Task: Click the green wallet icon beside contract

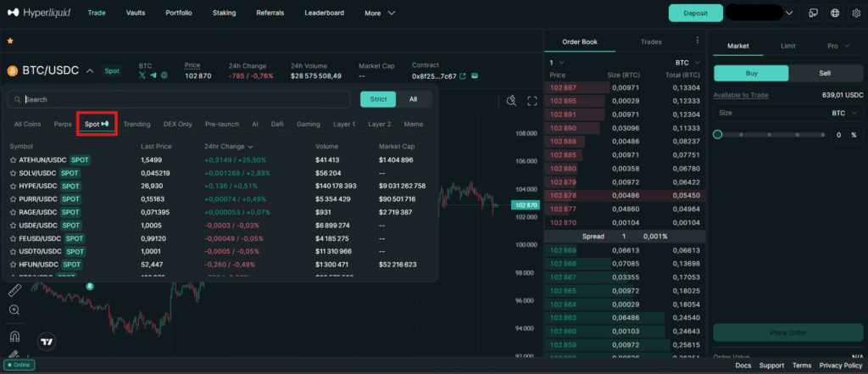Action: point(475,76)
